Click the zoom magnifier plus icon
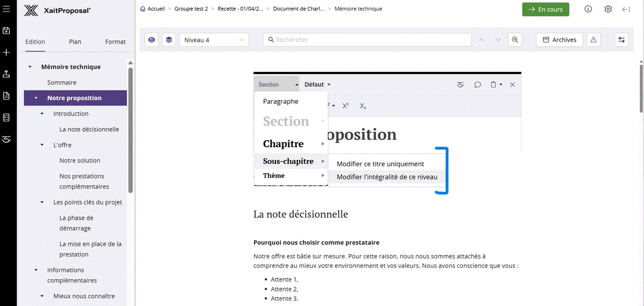644x306 pixels. click(x=515, y=40)
